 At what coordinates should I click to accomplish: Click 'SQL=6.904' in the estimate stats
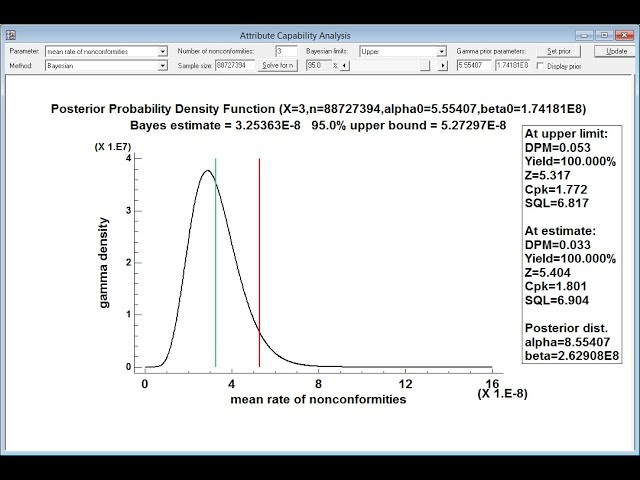(557, 300)
